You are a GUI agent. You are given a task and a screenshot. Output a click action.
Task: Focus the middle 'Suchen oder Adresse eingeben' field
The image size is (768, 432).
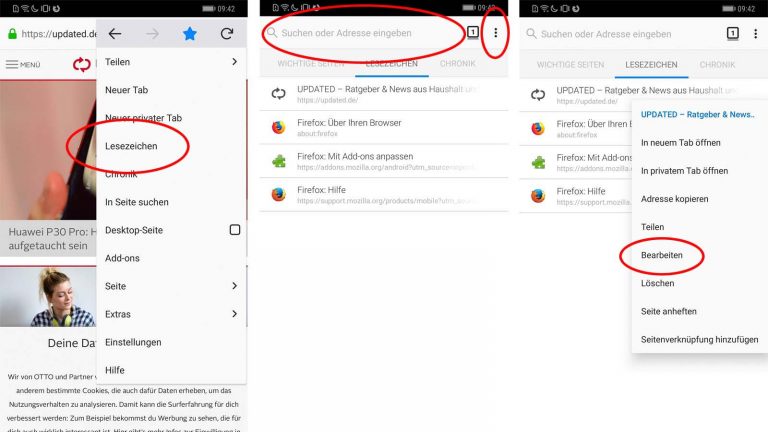click(363, 33)
